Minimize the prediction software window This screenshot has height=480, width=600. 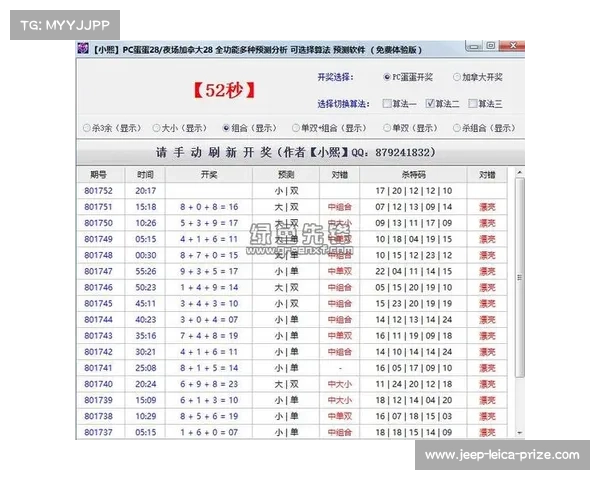coord(474,46)
